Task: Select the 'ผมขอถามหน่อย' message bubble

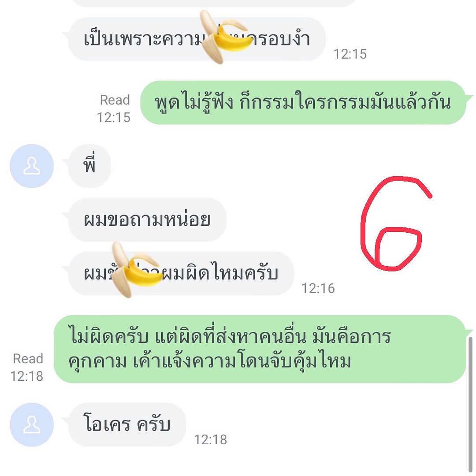Action: [x=147, y=220]
